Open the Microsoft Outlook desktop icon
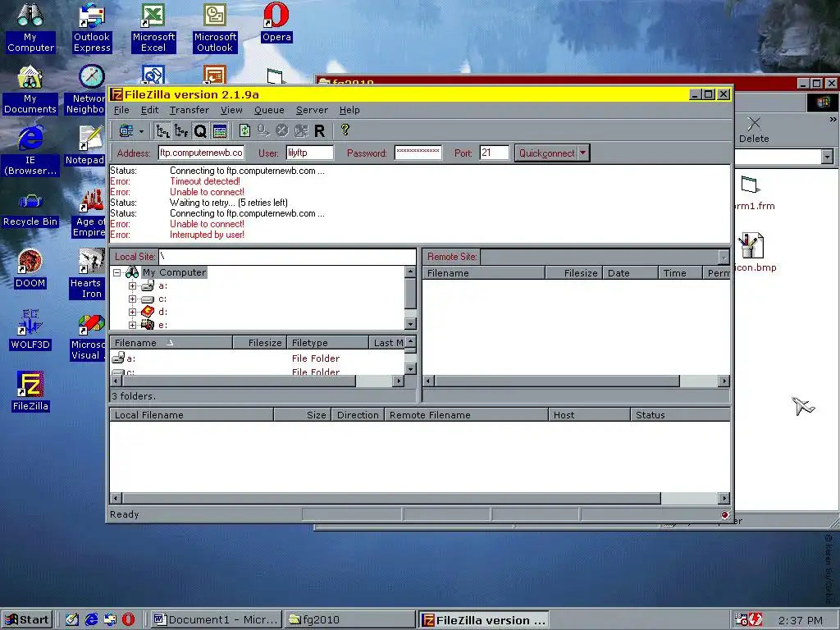 [215, 27]
